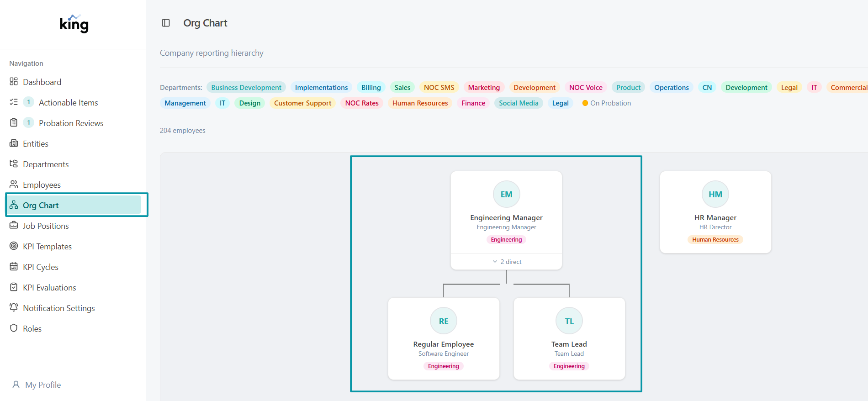Click the '204 employees' count text
Image resolution: width=868 pixels, height=401 pixels.
coord(182,130)
